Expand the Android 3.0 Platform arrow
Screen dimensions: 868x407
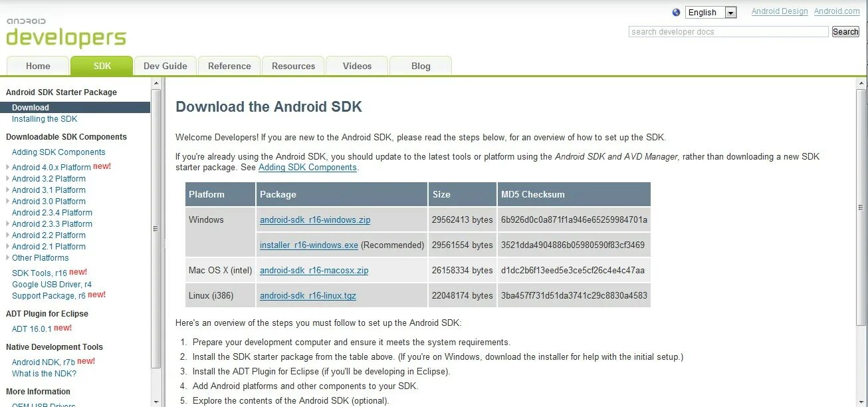7,202
